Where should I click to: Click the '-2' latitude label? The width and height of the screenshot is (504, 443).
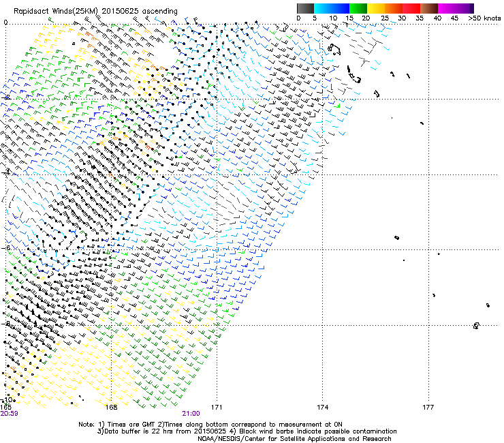coord(6,97)
